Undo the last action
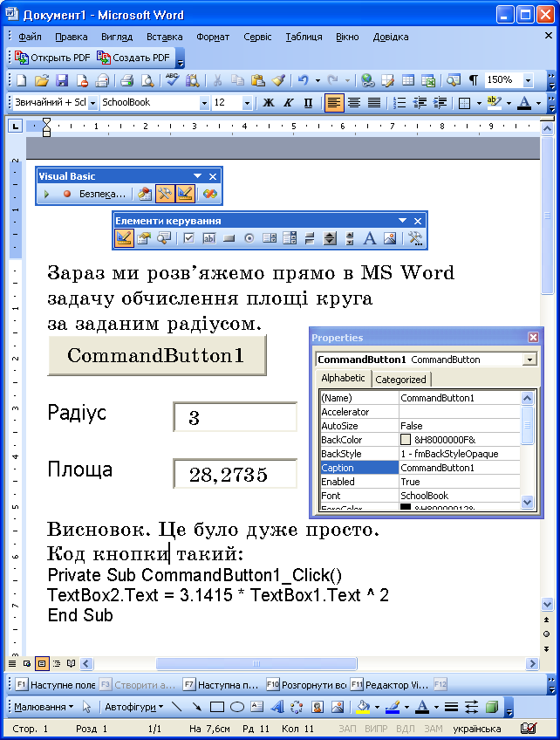Screen dimensions: 560x740 point(303,80)
